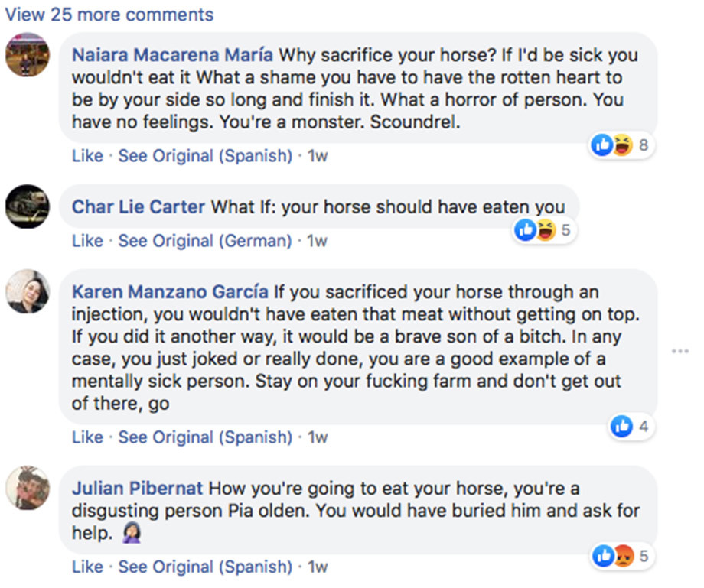See Original (Spanish) on Naiara's comment
704x588 pixels.
[x=205, y=156]
